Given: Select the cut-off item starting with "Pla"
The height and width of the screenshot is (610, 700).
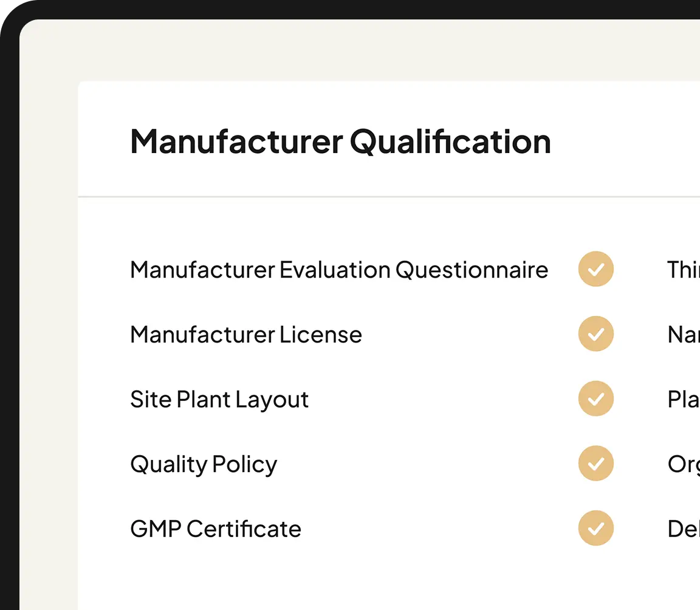Looking at the screenshot, I should tap(684, 399).
